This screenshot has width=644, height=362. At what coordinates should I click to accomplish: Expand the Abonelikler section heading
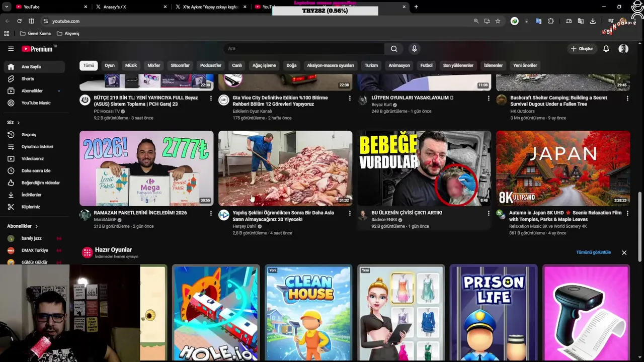coord(22,226)
